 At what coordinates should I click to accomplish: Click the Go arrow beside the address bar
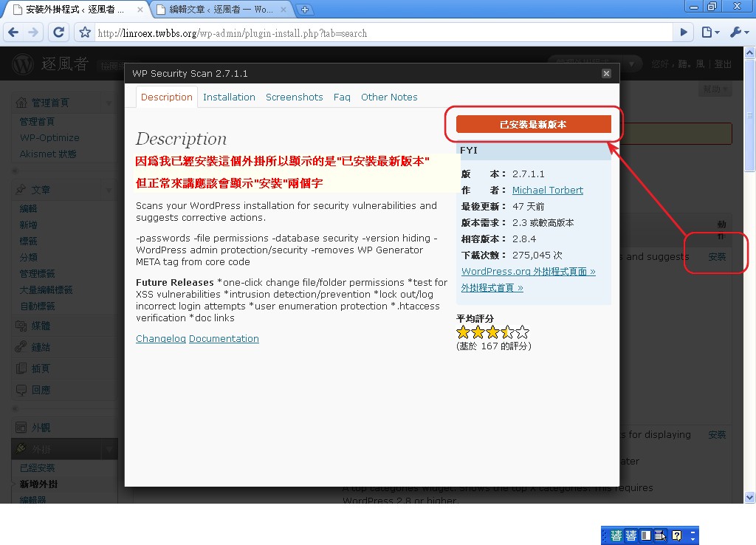(684, 32)
